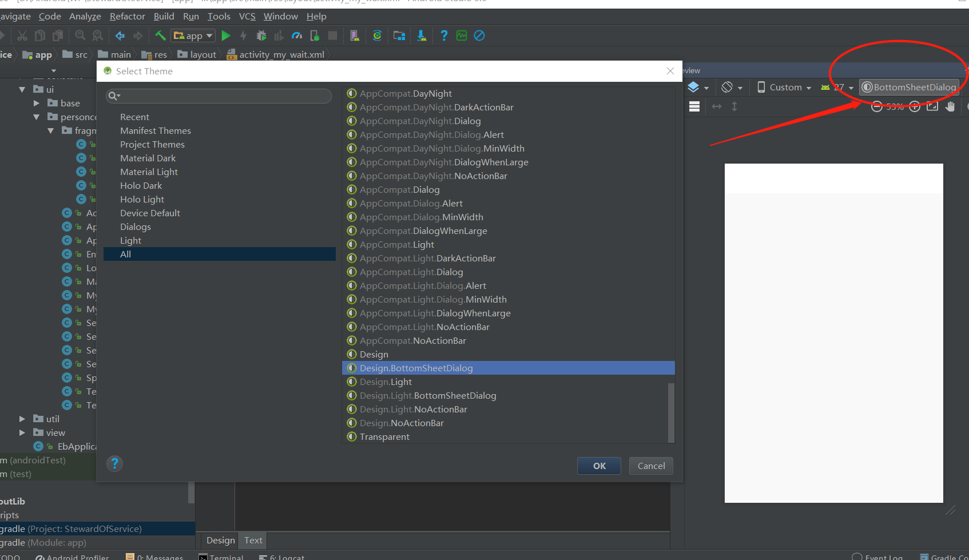The image size is (969, 560).
Task: Click the Android Profiler gauge icon
Action: [x=297, y=35]
